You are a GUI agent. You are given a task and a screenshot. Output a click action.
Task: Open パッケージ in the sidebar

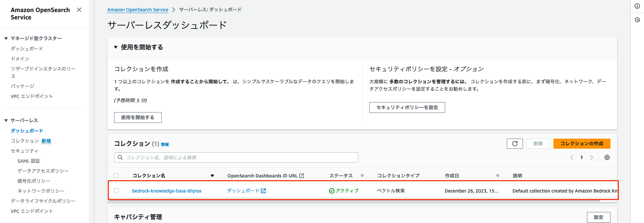tap(22, 86)
